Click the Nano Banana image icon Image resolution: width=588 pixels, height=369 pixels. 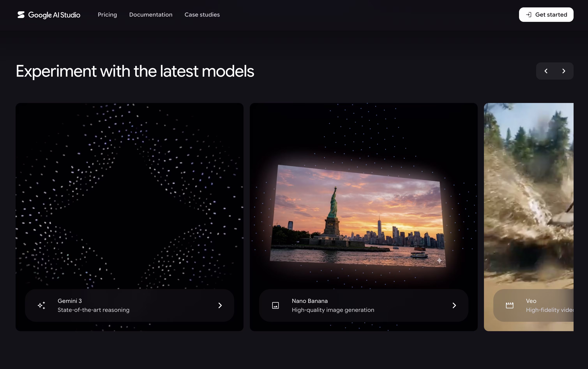275,305
